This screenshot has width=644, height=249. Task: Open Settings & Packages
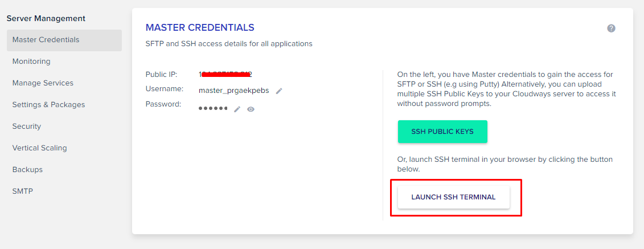(48, 105)
